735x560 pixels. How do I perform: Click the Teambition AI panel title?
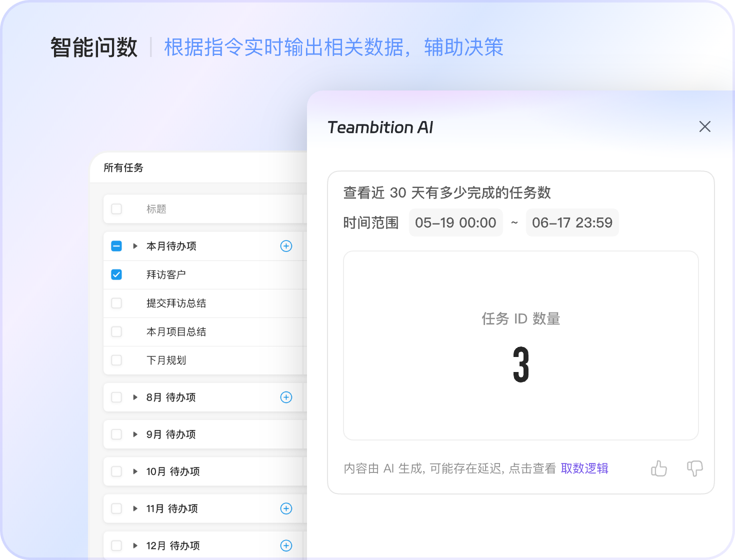coord(380,127)
